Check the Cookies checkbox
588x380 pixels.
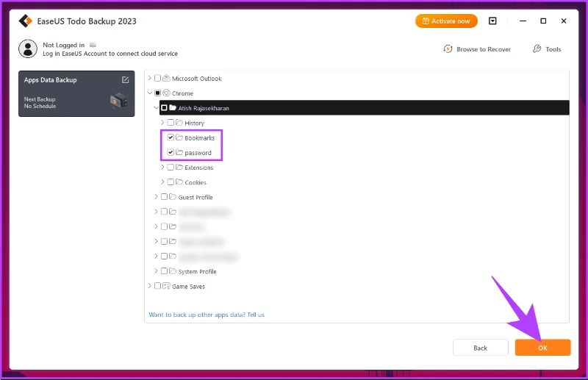(171, 182)
